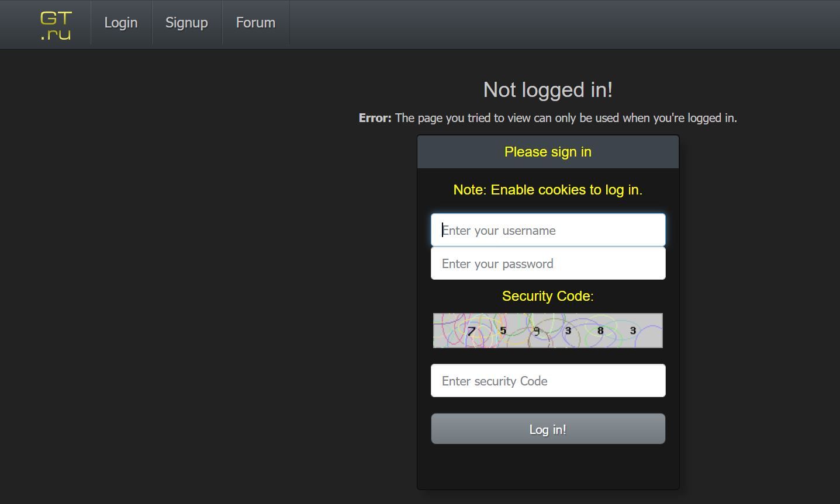Return home via the yellow GT.ru emblem

[x=57, y=24]
